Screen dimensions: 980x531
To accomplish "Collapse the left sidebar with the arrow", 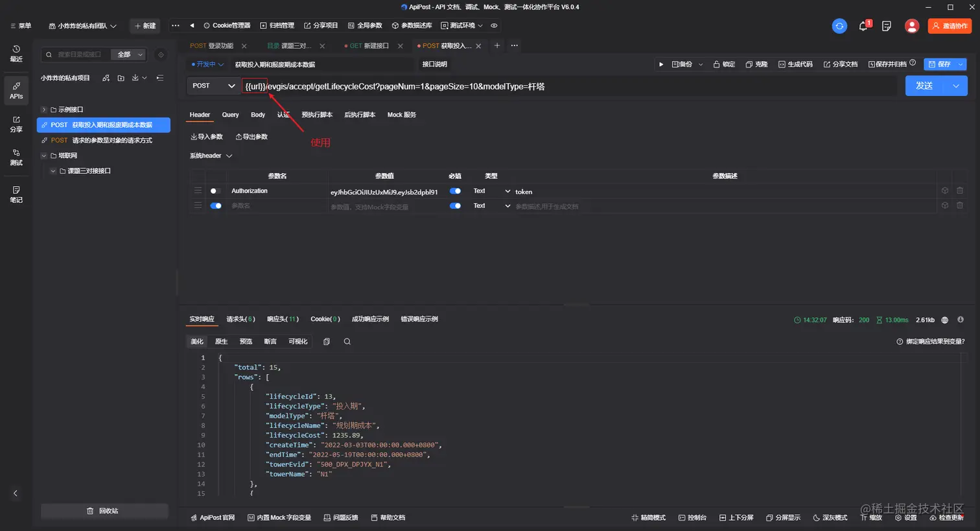I will coord(16,493).
